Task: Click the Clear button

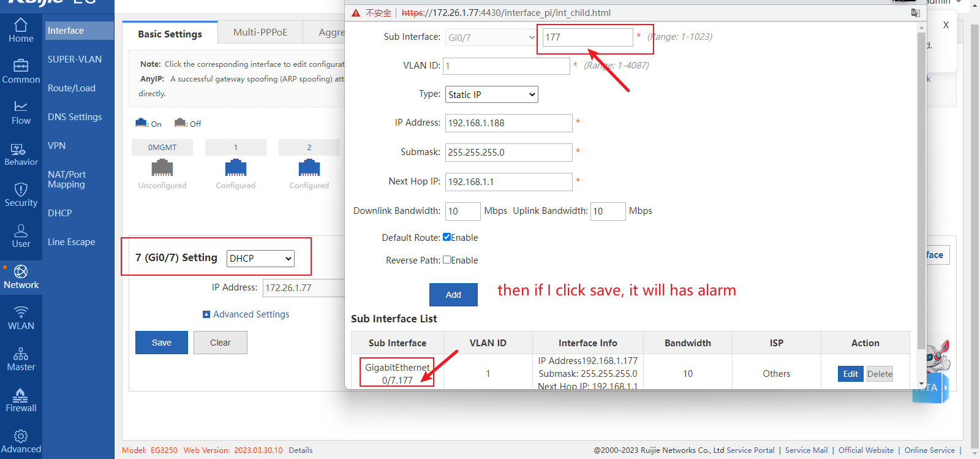Action: coord(221,343)
